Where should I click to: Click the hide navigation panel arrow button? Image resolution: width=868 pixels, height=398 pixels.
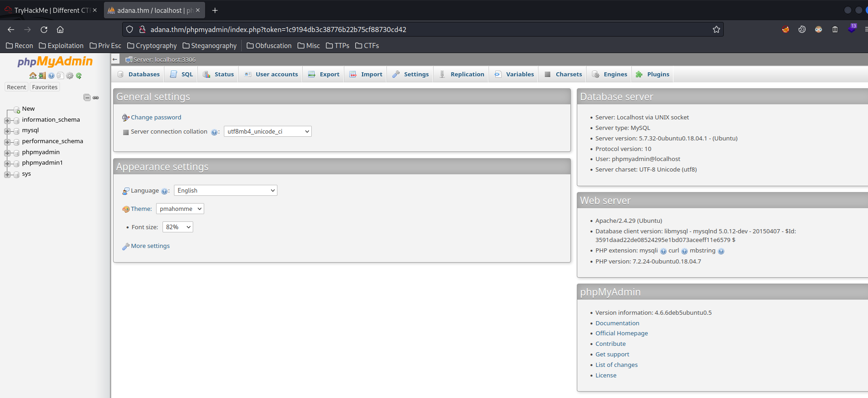(115, 59)
